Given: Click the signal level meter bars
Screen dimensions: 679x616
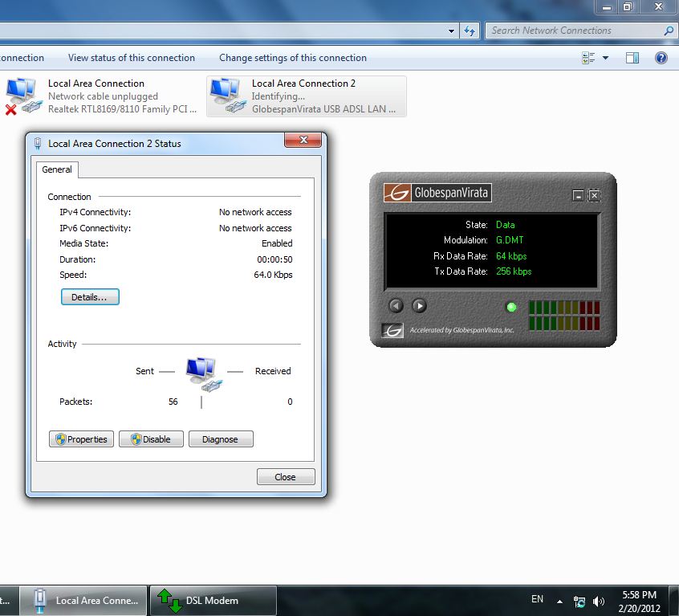Looking at the screenshot, I should [x=564, y=316].
